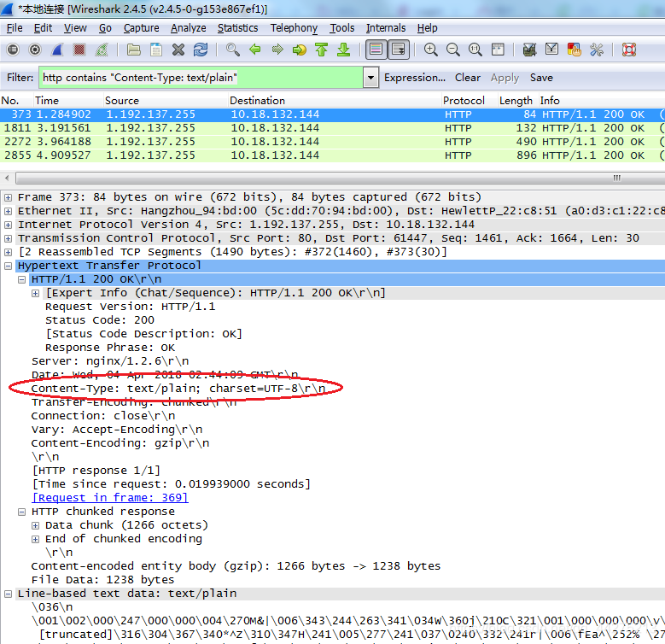The width and height of the screenshot is (665, 644).
Task: Collapse the HTTP/1.1 200 OK node
Action: 21,279
